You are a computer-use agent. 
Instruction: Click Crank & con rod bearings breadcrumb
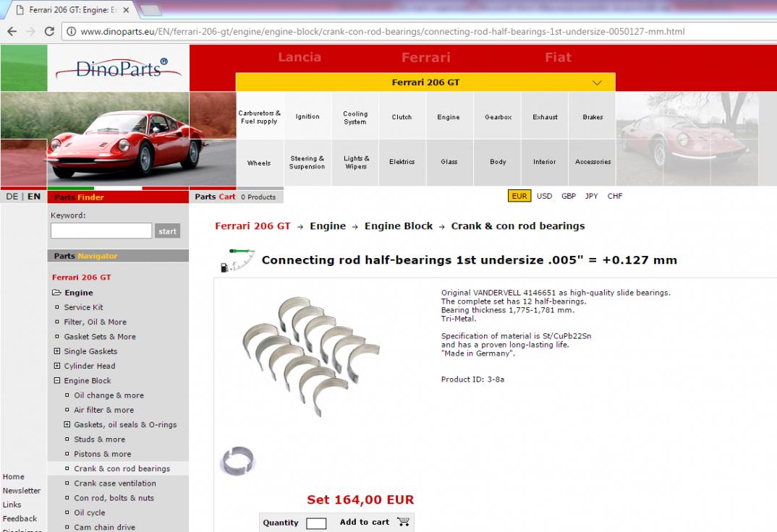[x=518, y=226]
